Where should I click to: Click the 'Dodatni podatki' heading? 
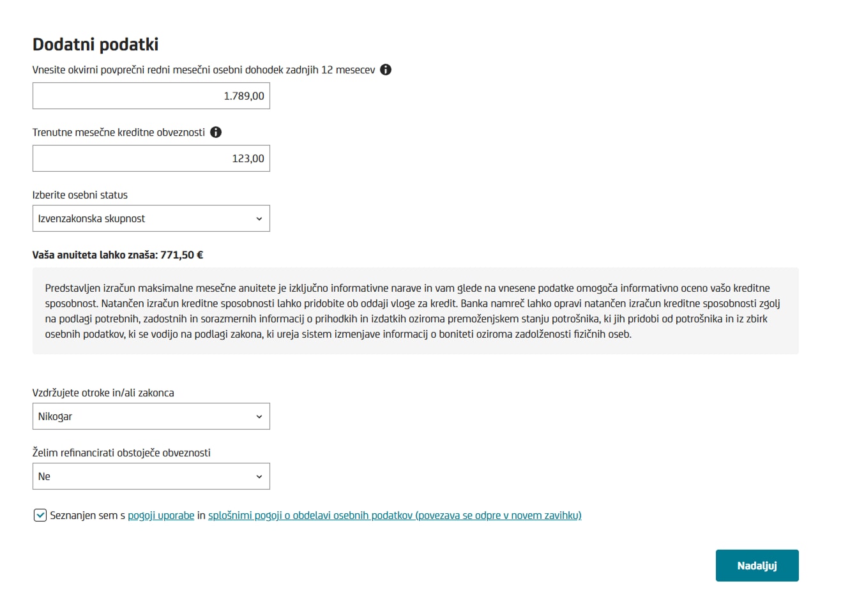[96, 44]
